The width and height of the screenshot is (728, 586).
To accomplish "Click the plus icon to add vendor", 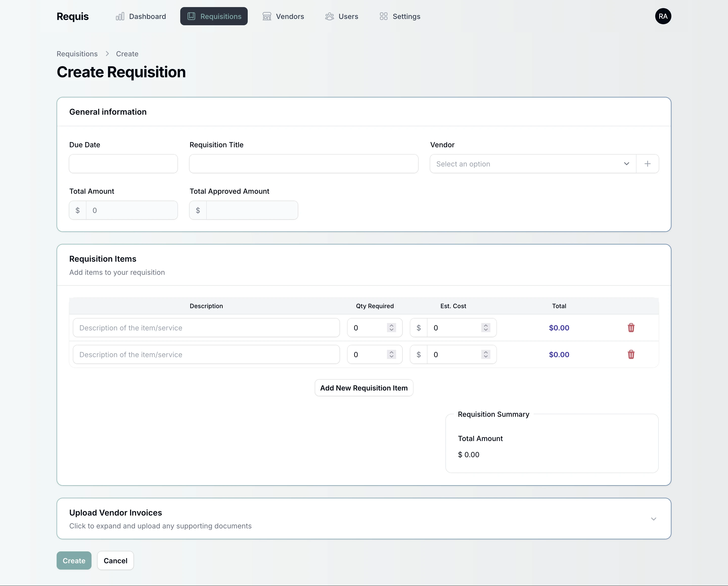I will (647, 164).
